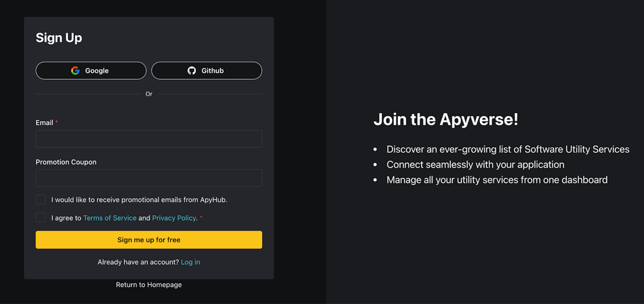Click the Email field label
The height and width of the screenshot is (304, 644).
tap(44, 123)
